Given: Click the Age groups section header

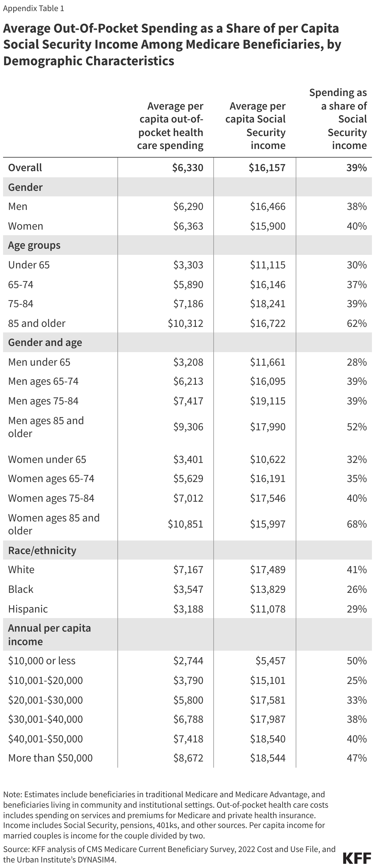Looking at the screenshot, I should click(34, 245).
